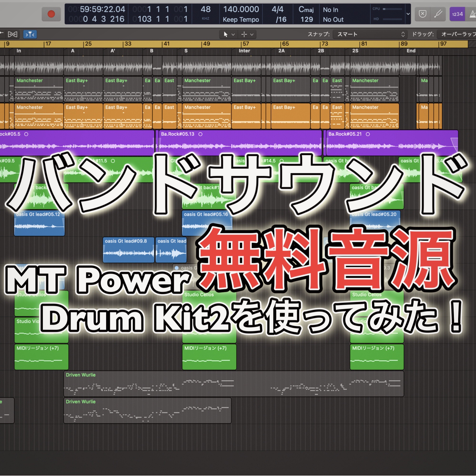
Task: Disable the blue Catch Playhead button
Action: click(x=30, y=34)
